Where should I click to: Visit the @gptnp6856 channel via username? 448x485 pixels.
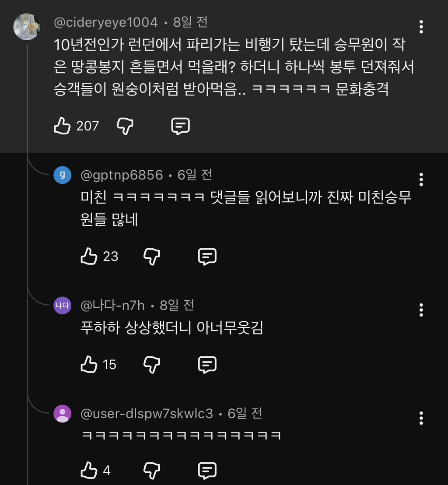[122, 176]
